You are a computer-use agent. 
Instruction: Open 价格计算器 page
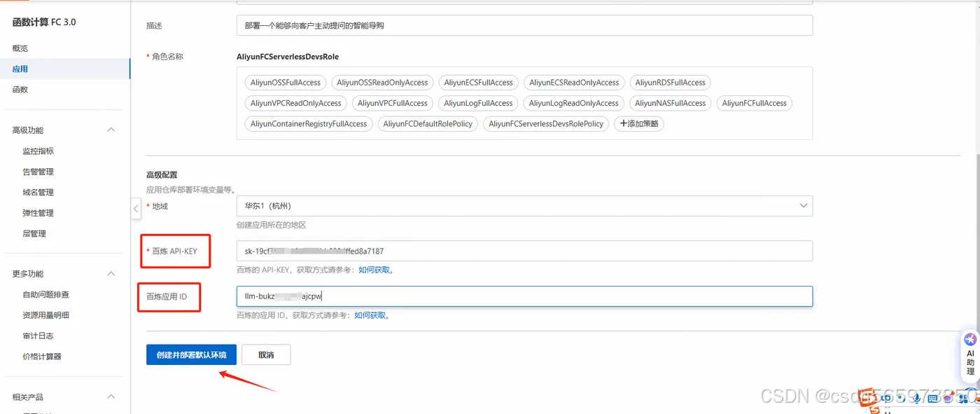[x=42, y=357]
